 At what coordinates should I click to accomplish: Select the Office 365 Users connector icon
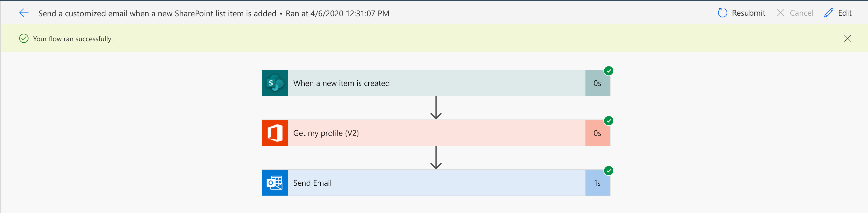click(275, 133)
